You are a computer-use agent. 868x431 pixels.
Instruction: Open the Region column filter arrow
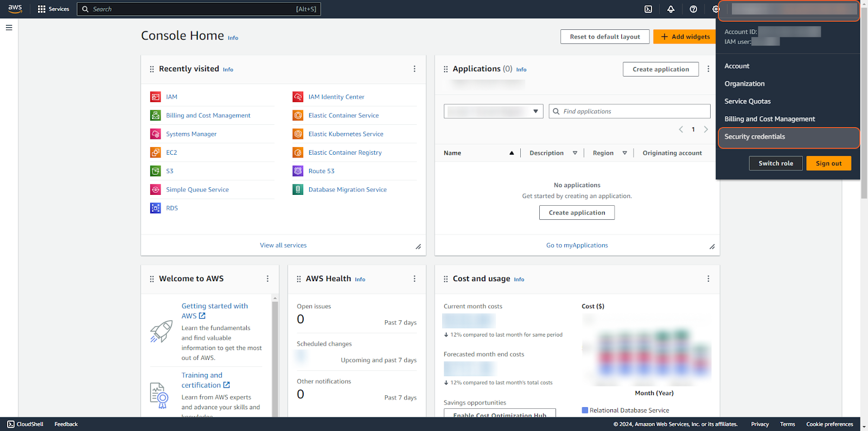[x=624, y=153]
